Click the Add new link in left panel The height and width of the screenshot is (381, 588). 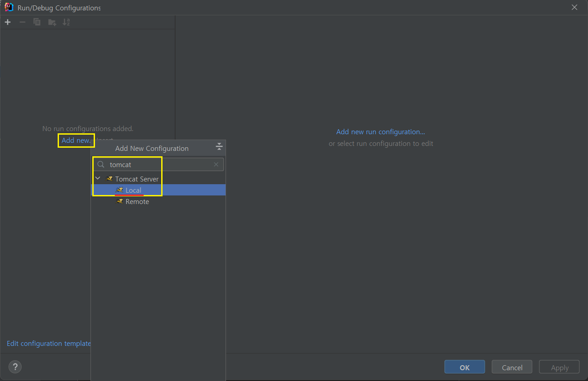pos(76,141)
